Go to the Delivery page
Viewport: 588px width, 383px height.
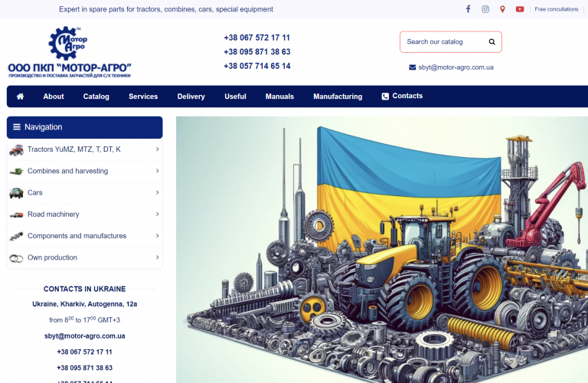[x=191, y=97]
